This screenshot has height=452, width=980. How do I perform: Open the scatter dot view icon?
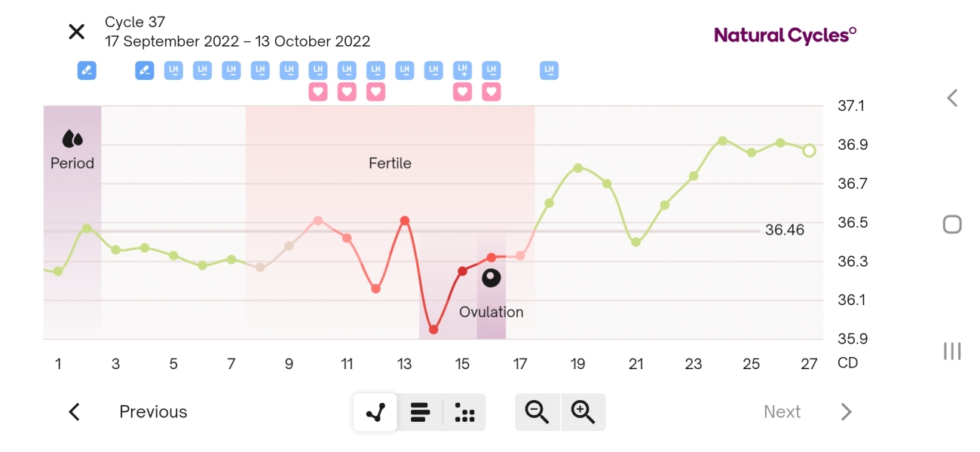(x=465, y=412)
